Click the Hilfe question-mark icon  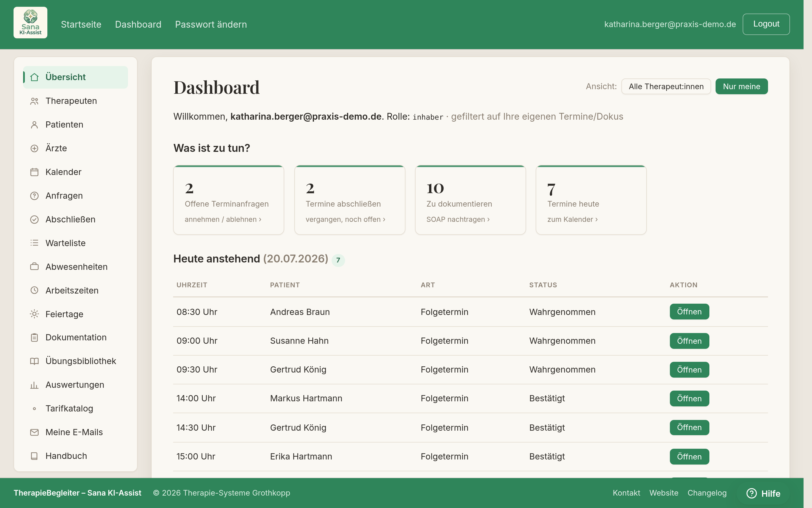751,493
